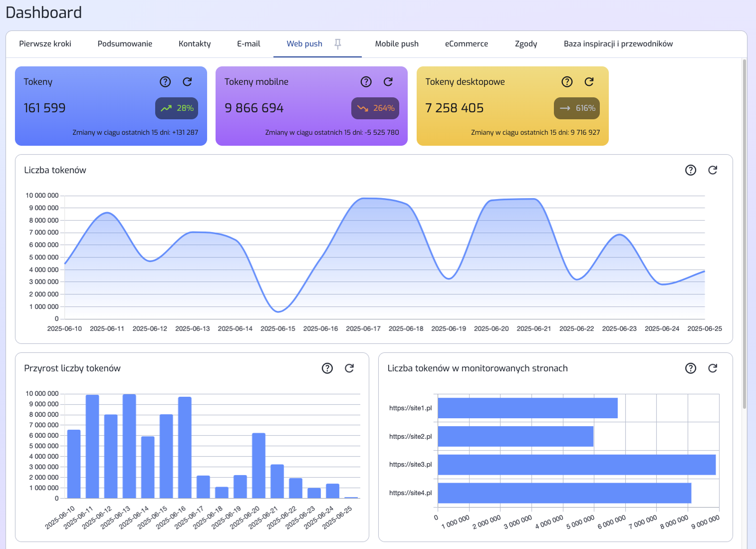
Task: Click the https://site3.pl bar in chart
Action: point(576,465)
